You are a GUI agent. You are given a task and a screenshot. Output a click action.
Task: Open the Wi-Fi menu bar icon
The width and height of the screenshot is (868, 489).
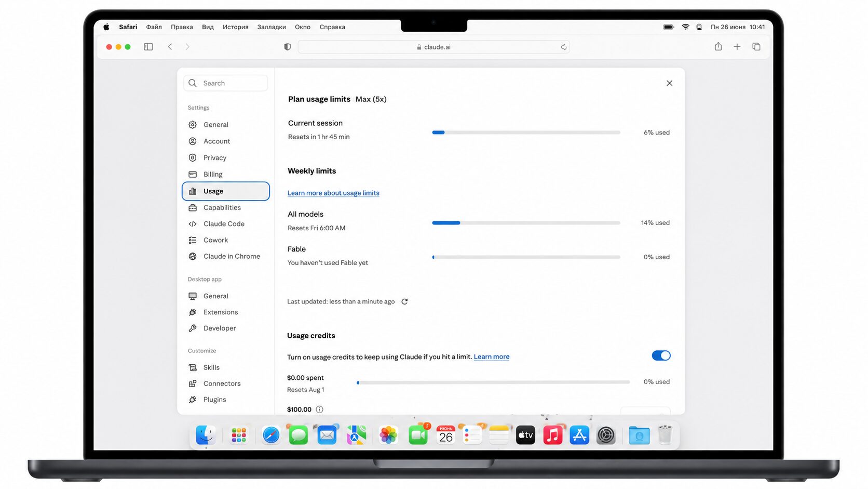click(686, 27)
